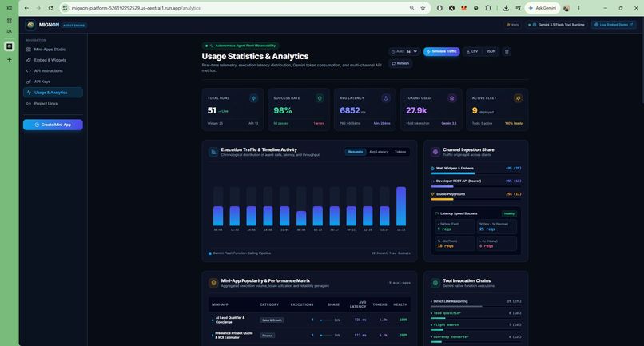Click the Success Rate shield icon

[x=320, y=98]
